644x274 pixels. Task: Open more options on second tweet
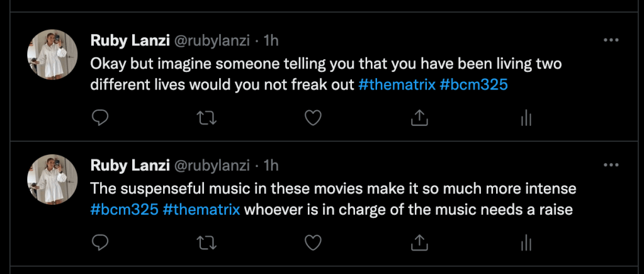click(x=611, y=165)
